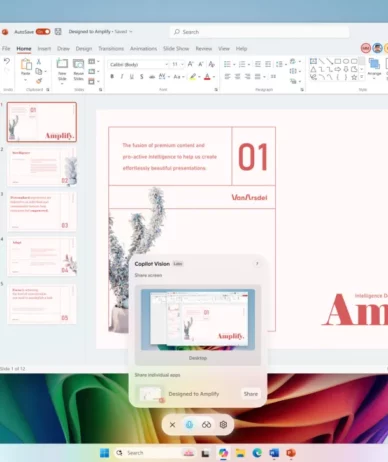The image size is (388, 462).
Task: Expand the Calibri (Body) font dropdown
Action: click(x=166, y=64)
